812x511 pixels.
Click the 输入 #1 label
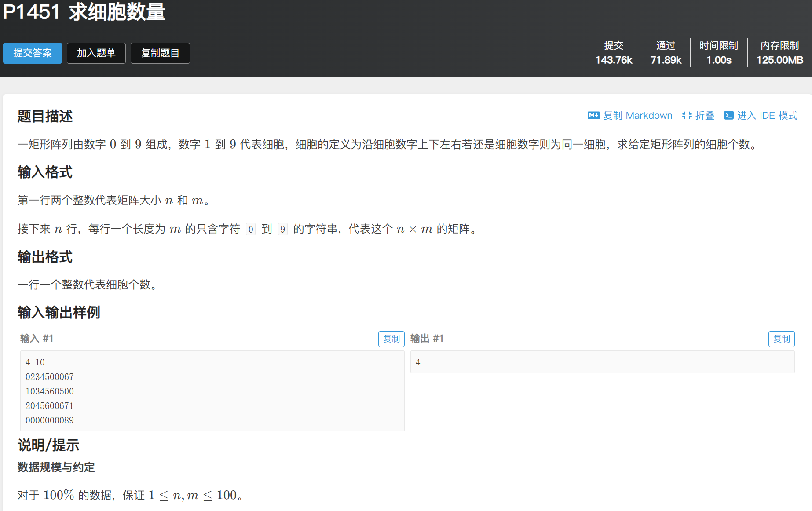click(37, 338)
